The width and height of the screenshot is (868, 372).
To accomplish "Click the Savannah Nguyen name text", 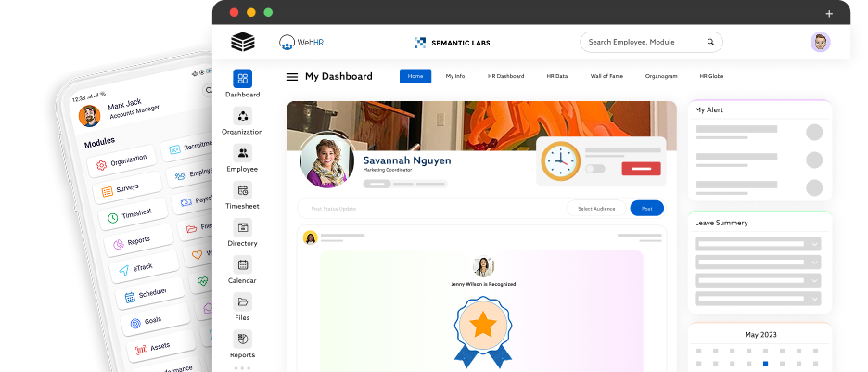I will pyautogui.click(x=407, y=160).
